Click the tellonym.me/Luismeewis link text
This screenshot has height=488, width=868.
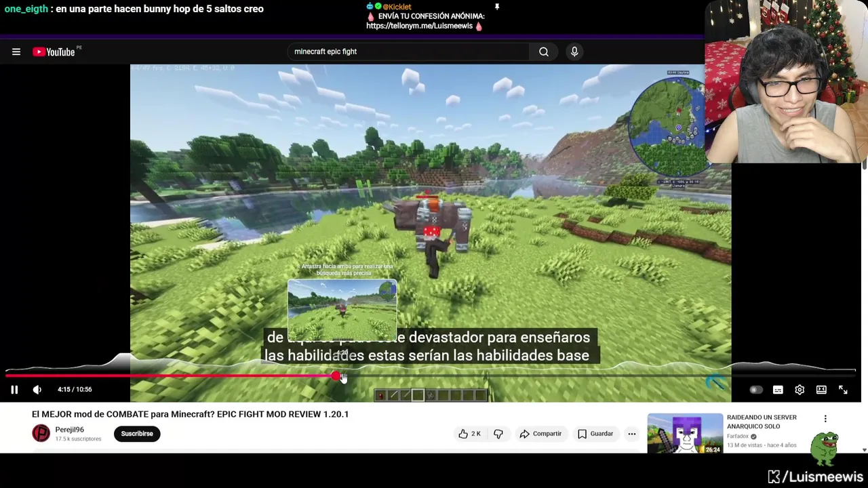coord(419,26)
